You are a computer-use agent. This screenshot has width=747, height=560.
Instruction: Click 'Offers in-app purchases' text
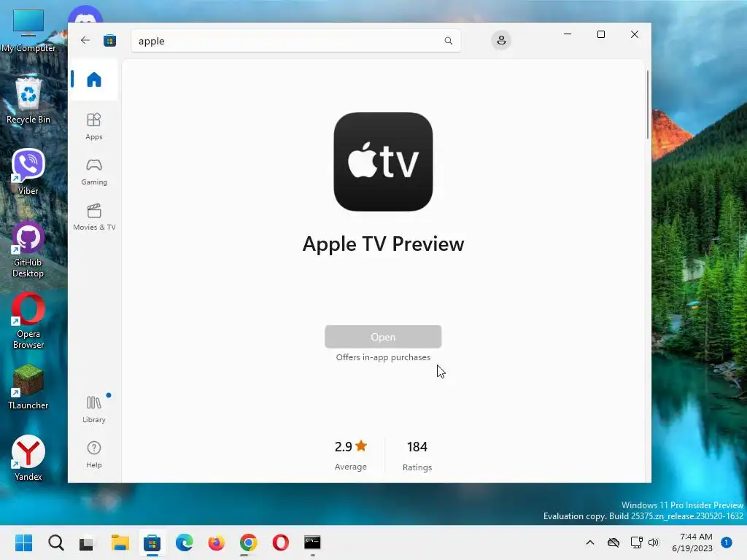point(383,357)
